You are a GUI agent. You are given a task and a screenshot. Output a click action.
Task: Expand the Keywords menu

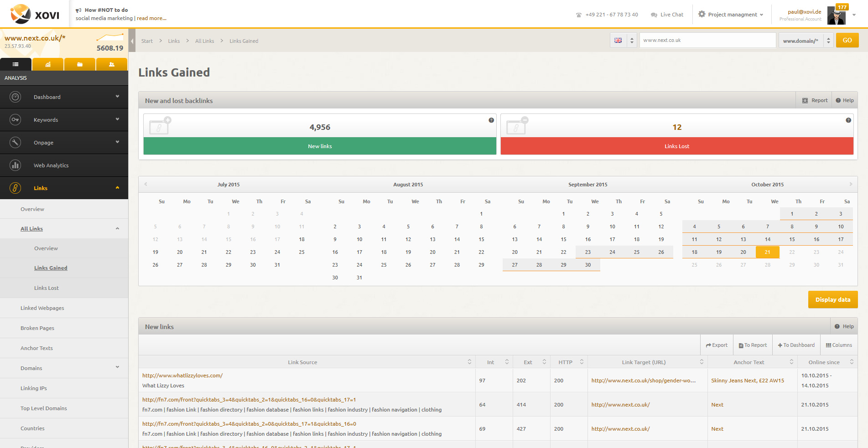pyautogui.click(x=117, y=119)
